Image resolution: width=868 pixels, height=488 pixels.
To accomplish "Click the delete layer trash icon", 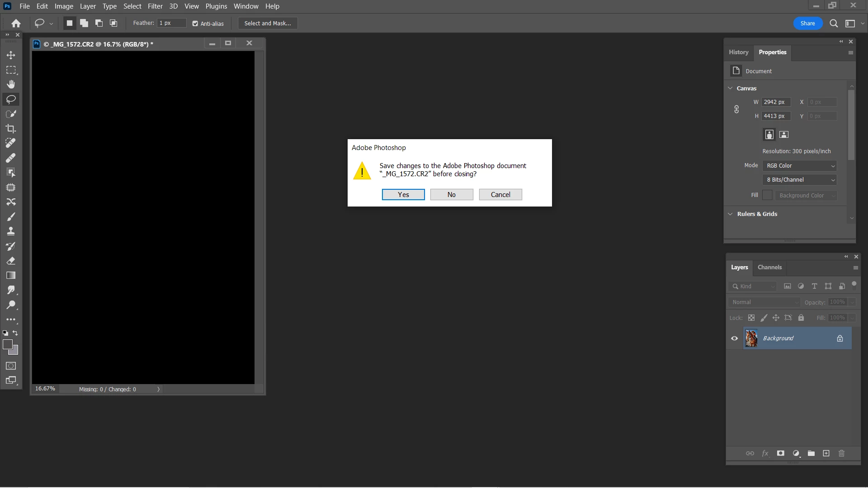I will pos(841,453).
